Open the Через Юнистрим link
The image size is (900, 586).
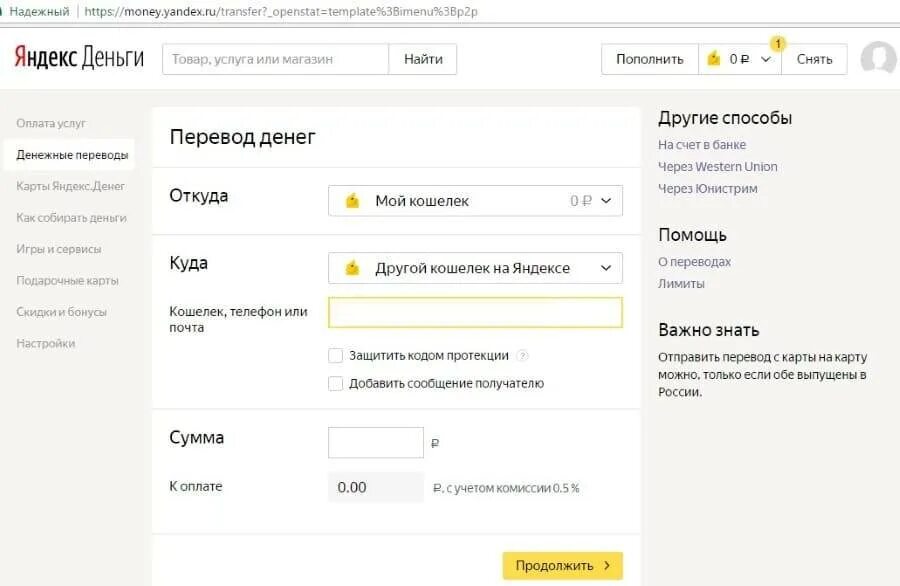click(x=707, y=188)
